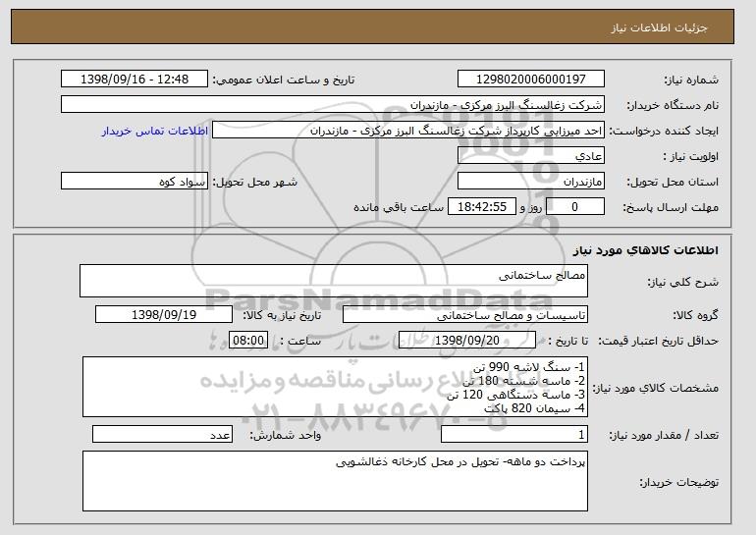Select the label توضیحات خریدار
This screenshot has width=756, height=535.
678,482
